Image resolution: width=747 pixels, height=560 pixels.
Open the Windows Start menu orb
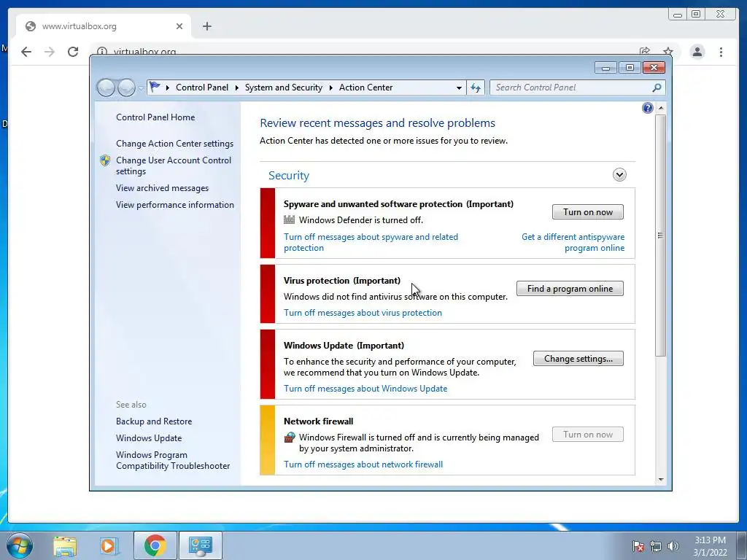tap(20, 545)
